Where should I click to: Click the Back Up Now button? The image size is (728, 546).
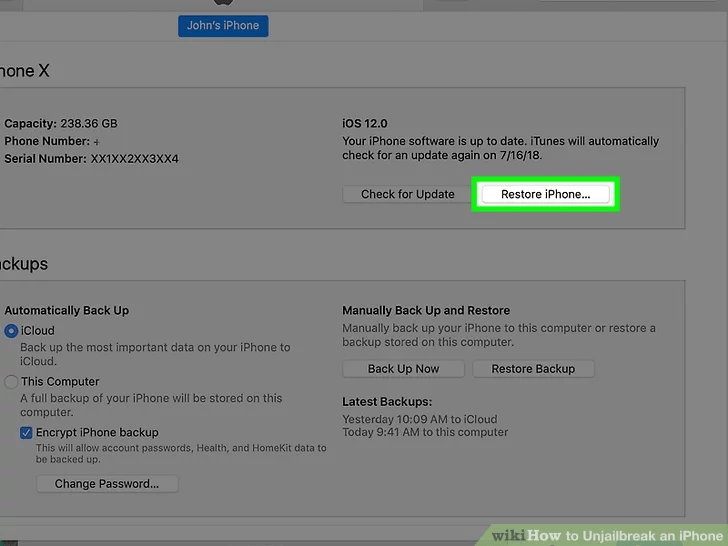(403, 369)
